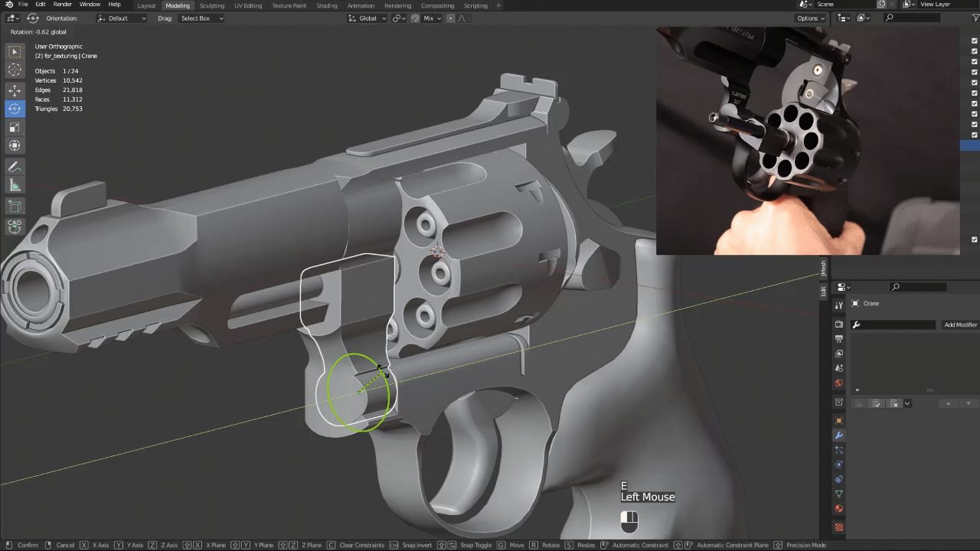This screenshot has width=980, height=551.
Task: Click the Add Modifier button
Action: click(x=959, y=324)
